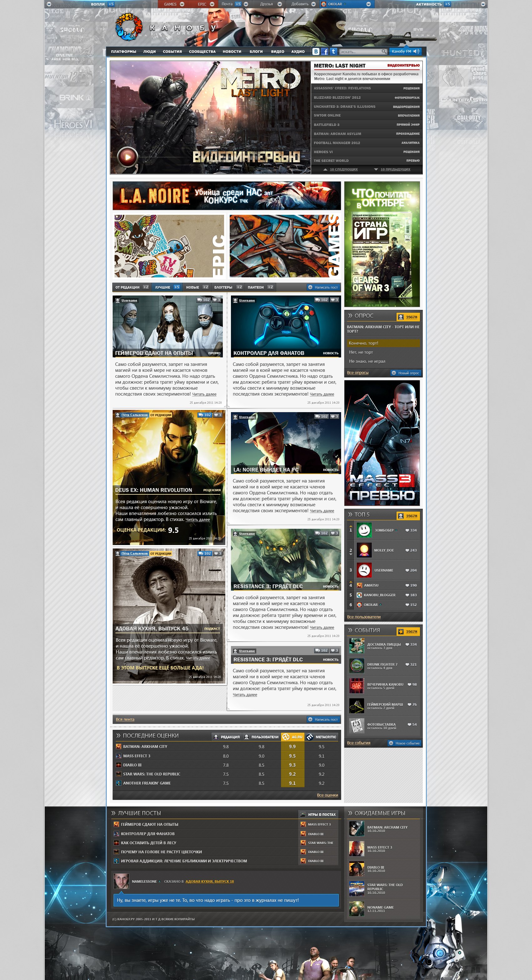Screen dimensions: 532x980
Task: Click the ТОП 5 user count badge
Action: 408,516
